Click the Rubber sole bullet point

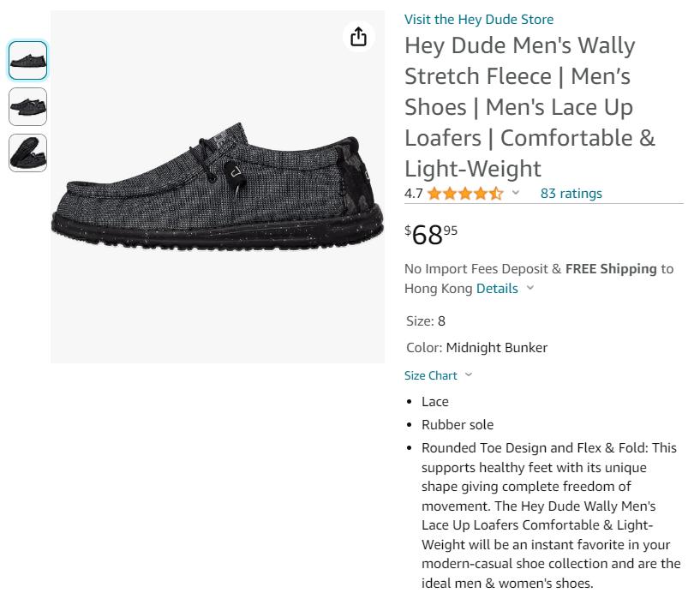(x=458, y=424)
